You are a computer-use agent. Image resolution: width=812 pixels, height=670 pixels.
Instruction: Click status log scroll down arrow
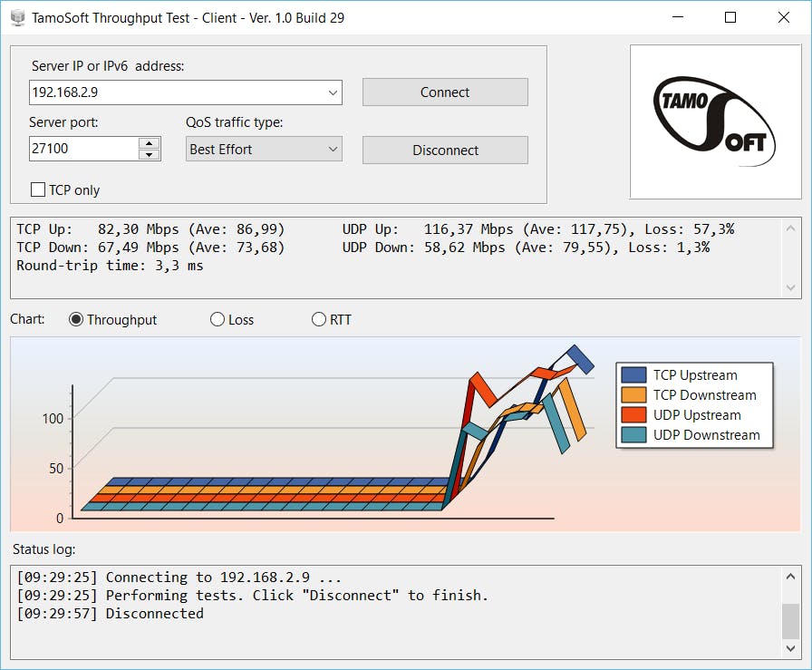790,648
